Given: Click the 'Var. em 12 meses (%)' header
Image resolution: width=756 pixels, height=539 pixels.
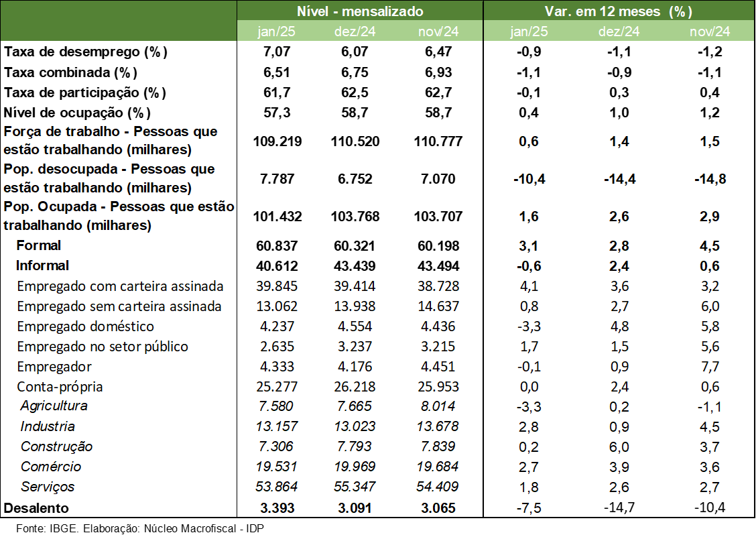Looking at the screenshot, I should point(619,11).
